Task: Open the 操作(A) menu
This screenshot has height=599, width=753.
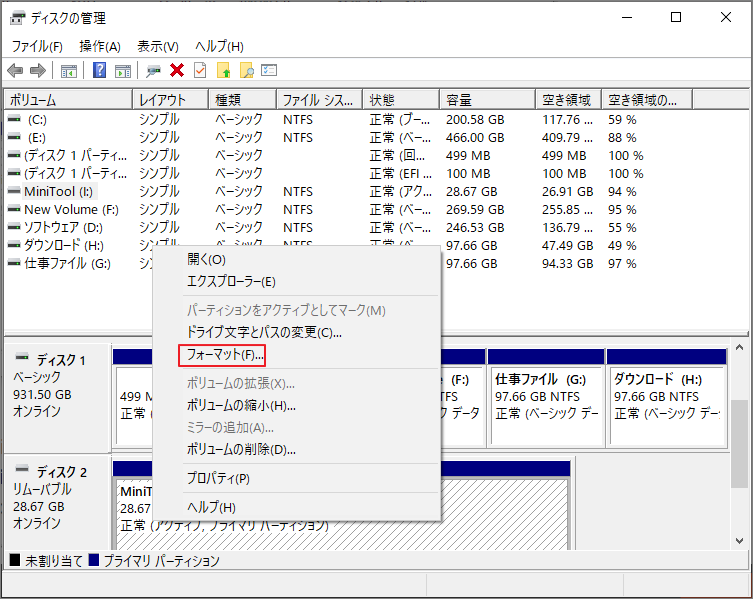Action: (x=100, y=46)
